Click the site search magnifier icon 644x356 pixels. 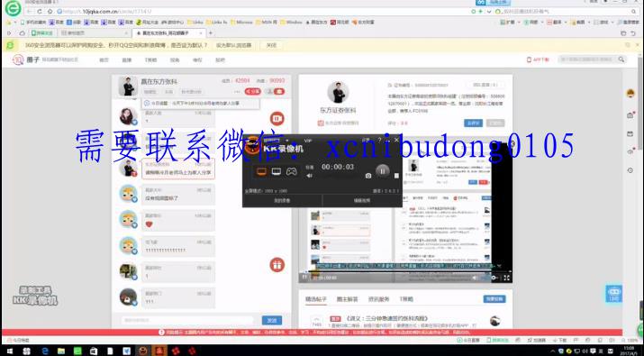click(x=621, y=59)
